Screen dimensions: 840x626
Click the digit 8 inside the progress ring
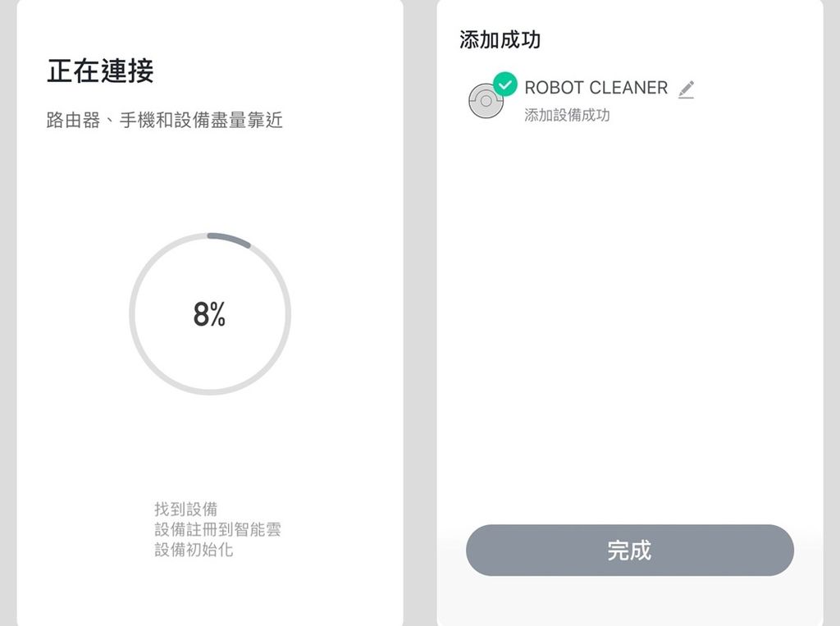201,314
